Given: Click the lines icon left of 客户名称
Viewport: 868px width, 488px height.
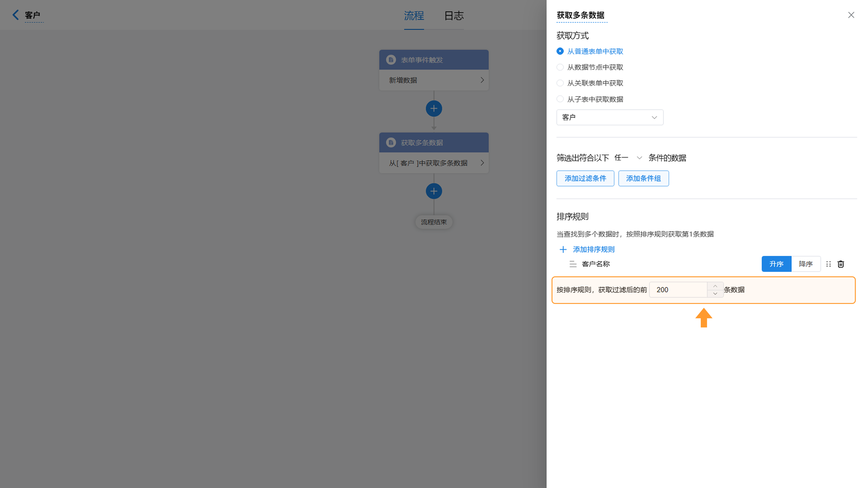Looking at the screenshot, I should point(573,264).
